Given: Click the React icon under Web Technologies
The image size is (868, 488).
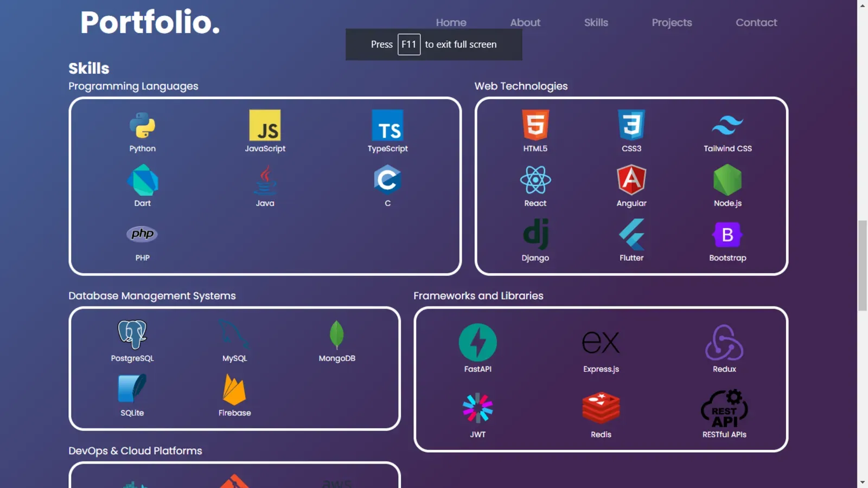Looking at the screenshot, I should click(535, 179).
